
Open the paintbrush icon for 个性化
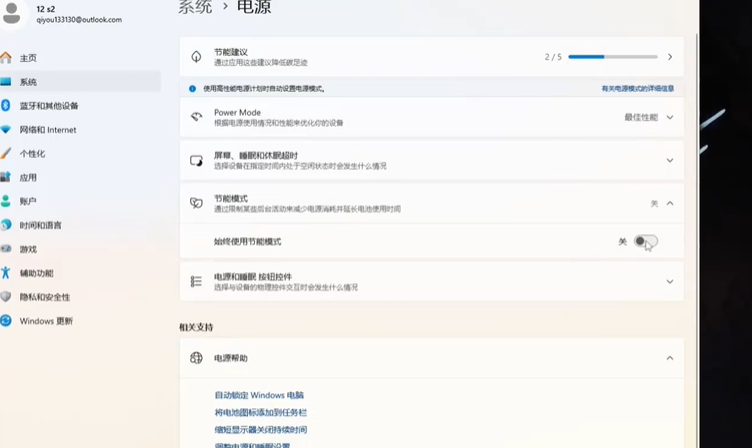coord(6,153)
